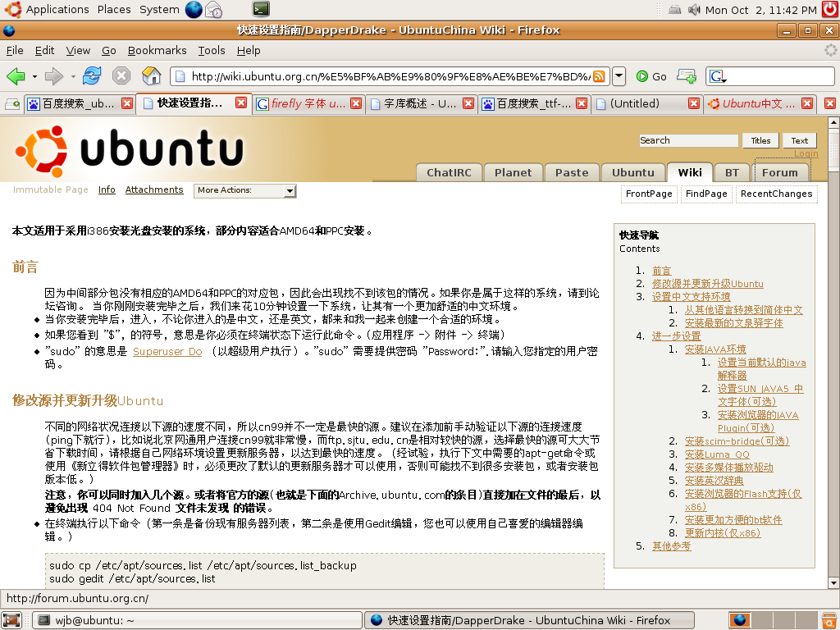The height and width of the screenshot is (630, 840).
Task: Click the Firefox throbber activity icon
Action: 830,50
